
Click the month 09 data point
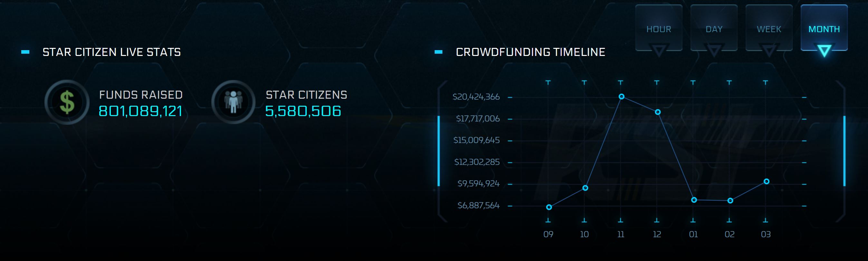pos(549,207)
